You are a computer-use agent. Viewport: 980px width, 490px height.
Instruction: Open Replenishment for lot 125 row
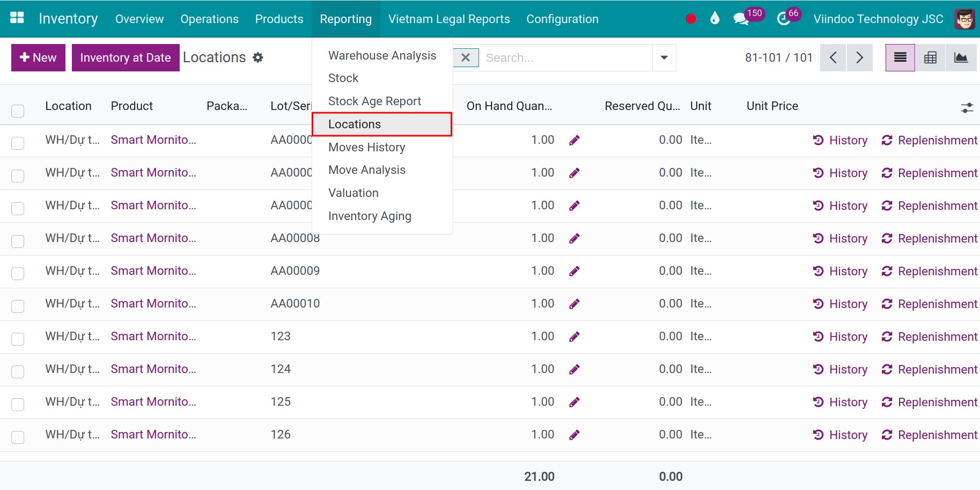pos(929,402)
